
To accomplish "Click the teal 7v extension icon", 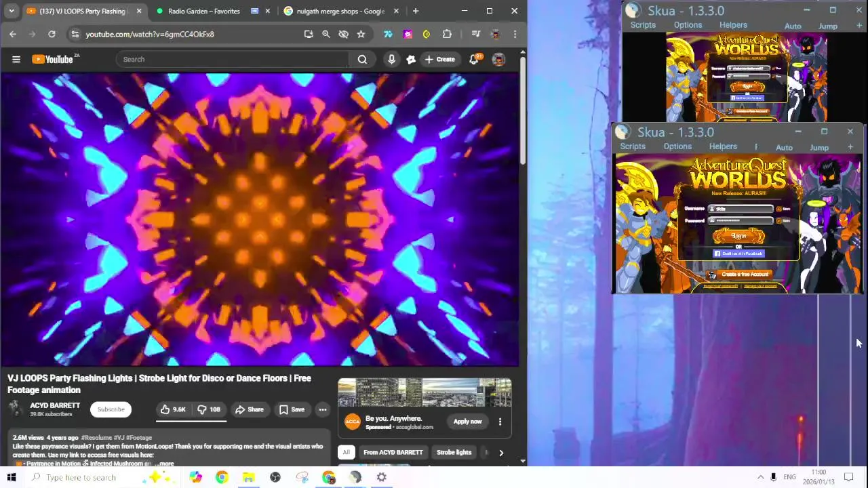I will pyautogui.click(x=388, y=34).
